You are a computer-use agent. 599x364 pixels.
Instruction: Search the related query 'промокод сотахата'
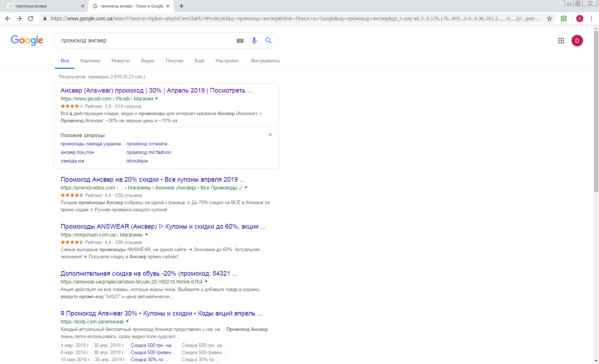pyautogui.click(x=147, y=144)
